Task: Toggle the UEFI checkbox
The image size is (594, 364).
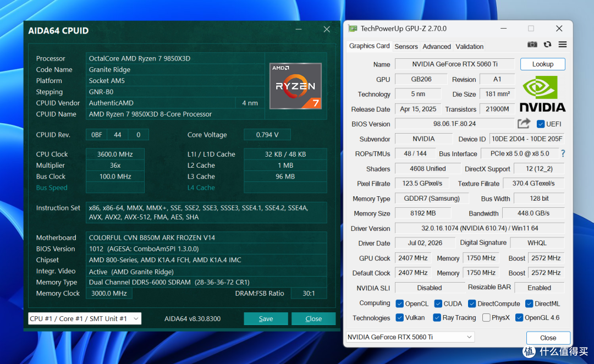Action: 541,124
